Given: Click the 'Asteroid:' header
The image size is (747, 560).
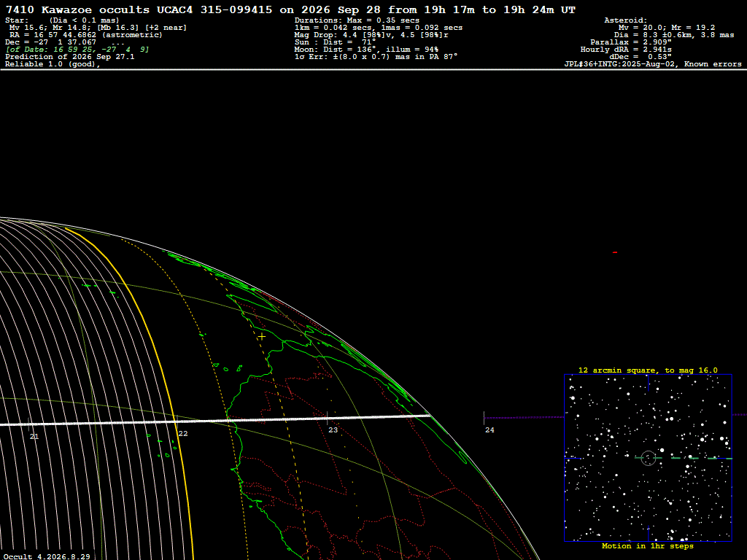Looking at the screenshot, I should [625, 20].
